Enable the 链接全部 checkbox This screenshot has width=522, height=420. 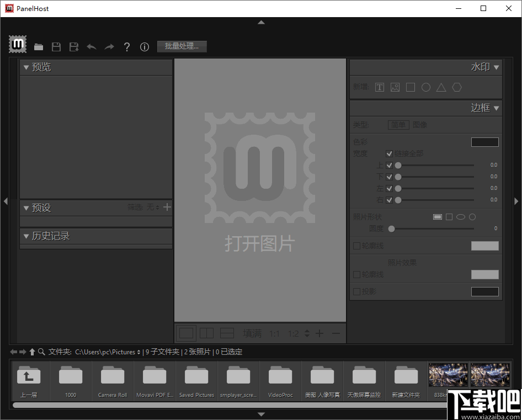click(x=389, y=153)
